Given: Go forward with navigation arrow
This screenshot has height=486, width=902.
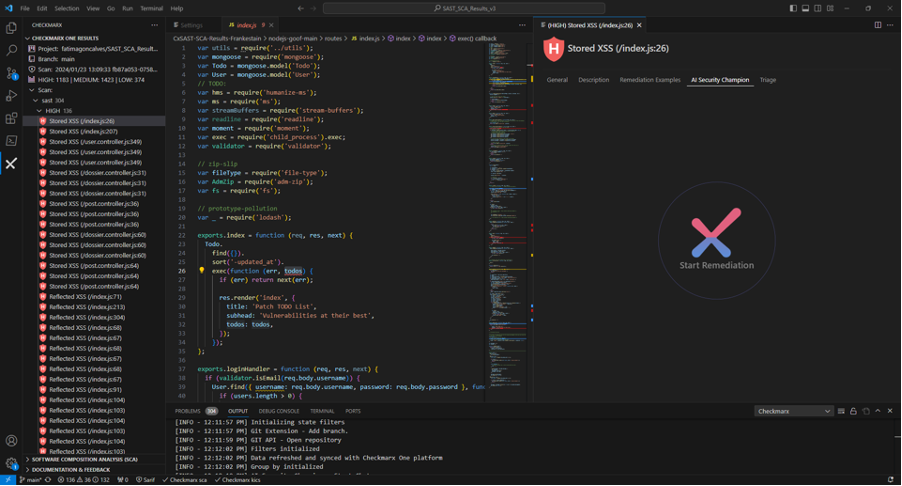Looking at the screenshot, I should click(x=313, y=9).
